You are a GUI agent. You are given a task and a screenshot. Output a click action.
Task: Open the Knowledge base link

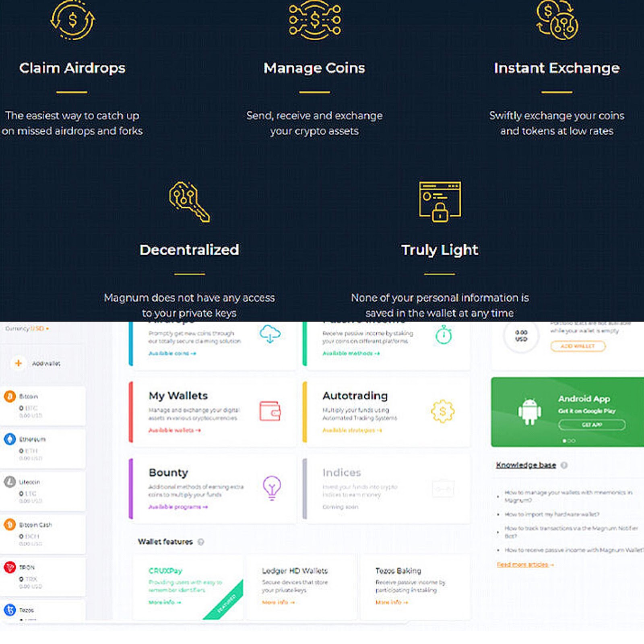point(526,465)
